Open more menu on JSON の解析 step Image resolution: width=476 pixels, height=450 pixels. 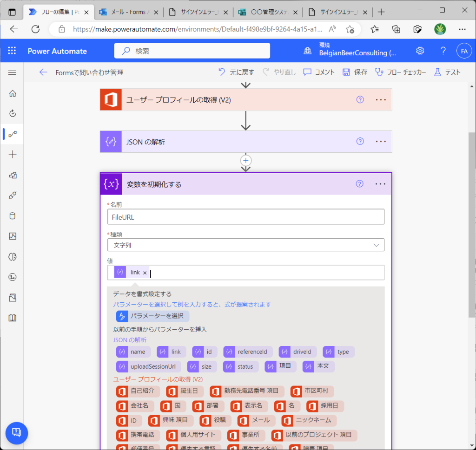coord(381,142)
